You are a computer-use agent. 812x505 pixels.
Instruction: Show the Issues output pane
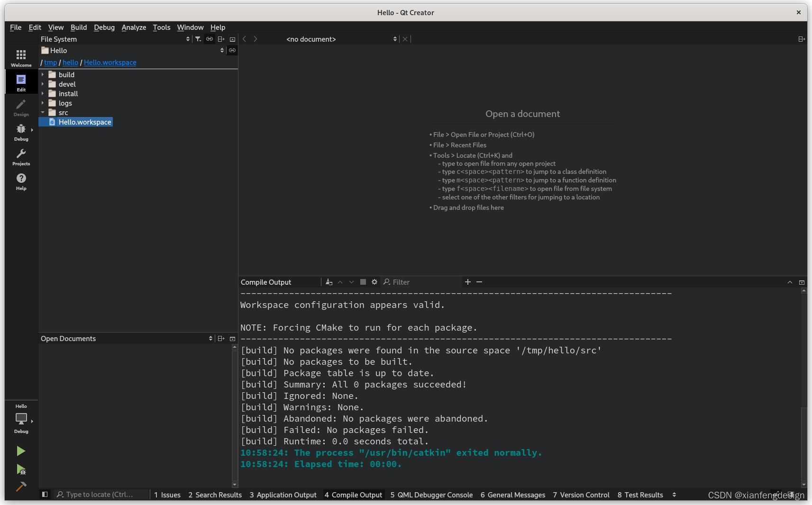(x=167, y=495)
